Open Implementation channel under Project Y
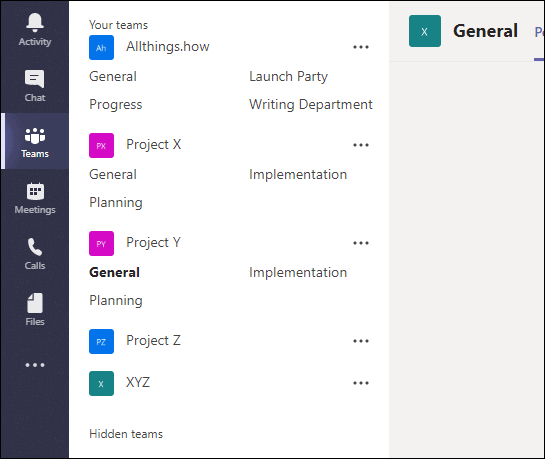This screenshot has width=545, height=459. (x=298, y=272)
